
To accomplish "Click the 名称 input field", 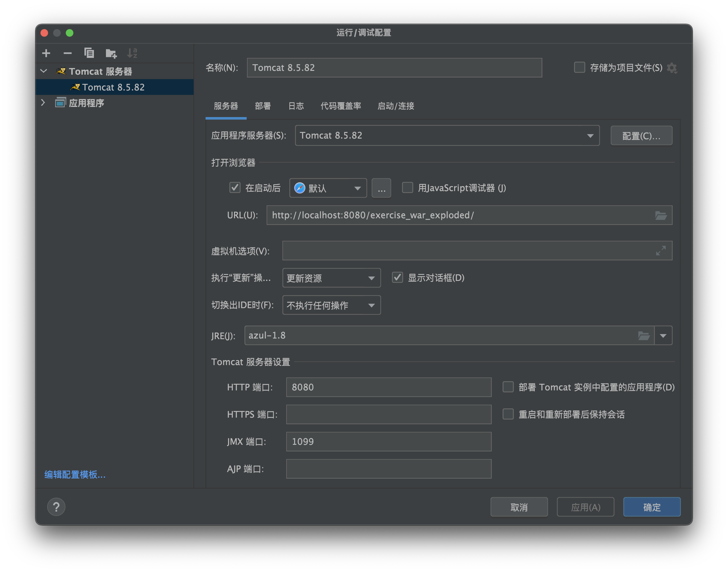I will tap(394, 68).
